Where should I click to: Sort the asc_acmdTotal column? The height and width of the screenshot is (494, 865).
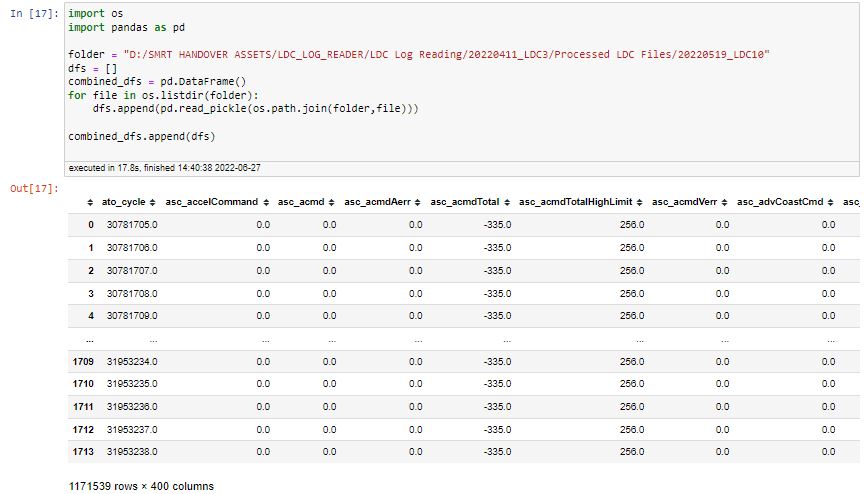point(507,203)
